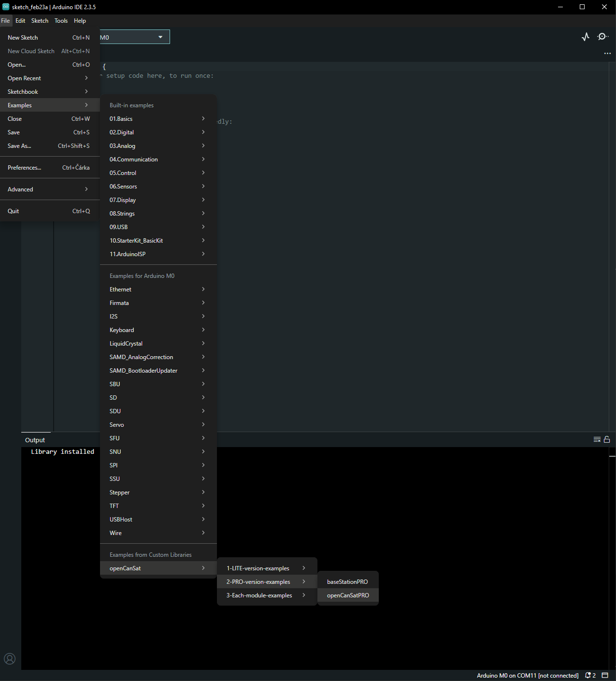Click Save in the File menu
This screenshot has width=616, height=681.
point(50,132)
